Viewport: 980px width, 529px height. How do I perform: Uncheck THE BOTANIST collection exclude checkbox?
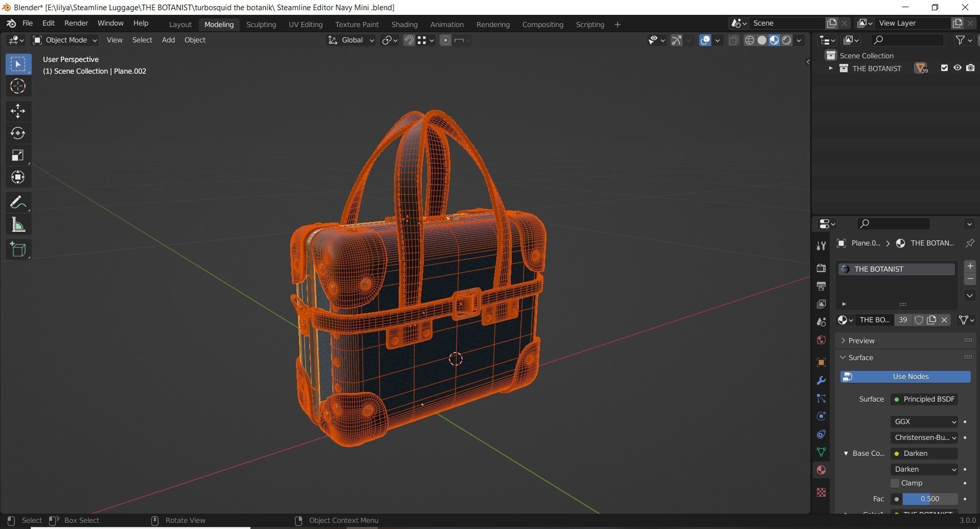point(944,68)
